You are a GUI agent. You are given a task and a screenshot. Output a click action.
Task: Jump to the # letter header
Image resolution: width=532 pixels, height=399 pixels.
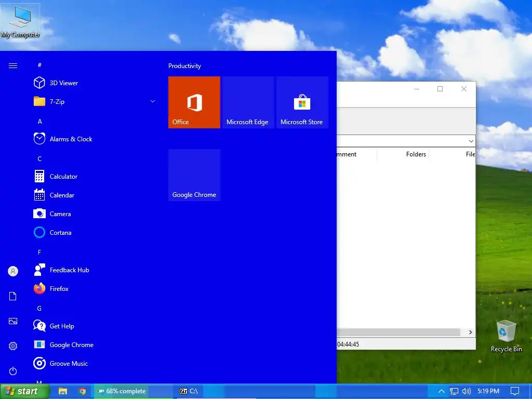point(39,65)
